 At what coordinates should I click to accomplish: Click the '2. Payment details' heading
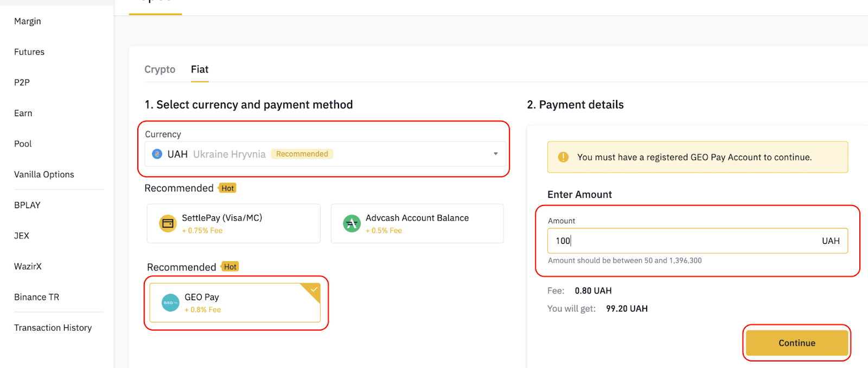click(x=576, y=105)
